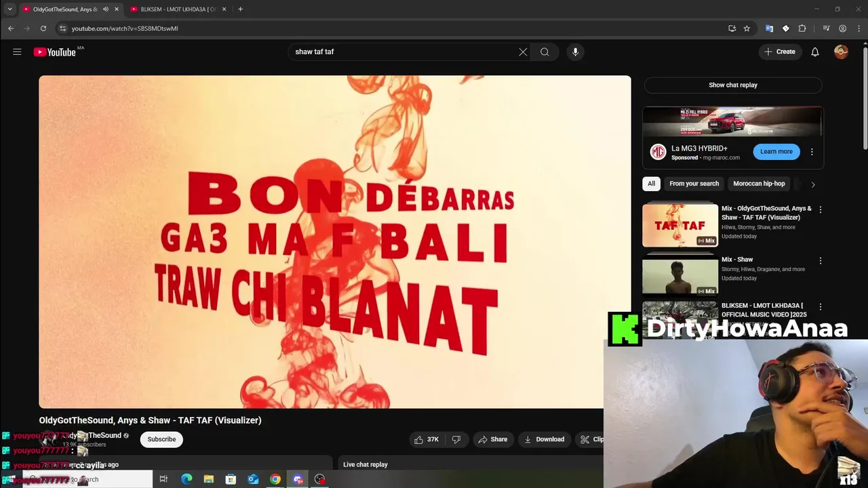
Task: Open Clip button with scissors
Action: pos(591,439)
